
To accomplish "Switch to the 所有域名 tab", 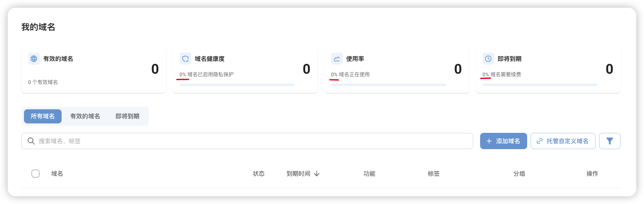I will pyautogui.click(x=43, y=116).
